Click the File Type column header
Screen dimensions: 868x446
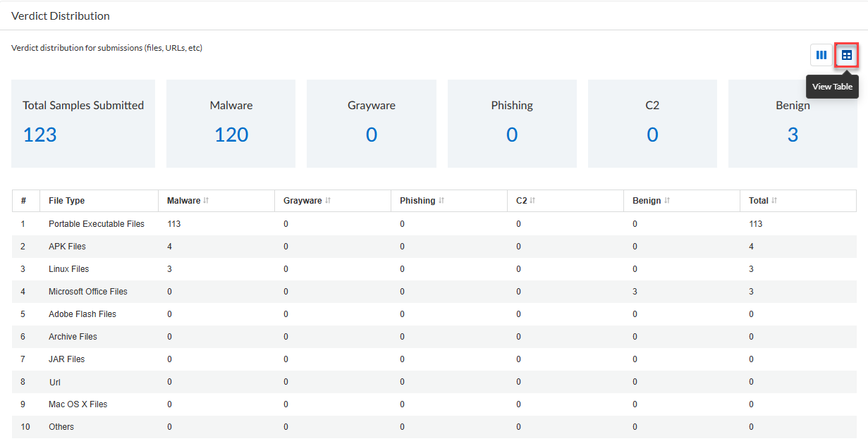coord(67,201)
